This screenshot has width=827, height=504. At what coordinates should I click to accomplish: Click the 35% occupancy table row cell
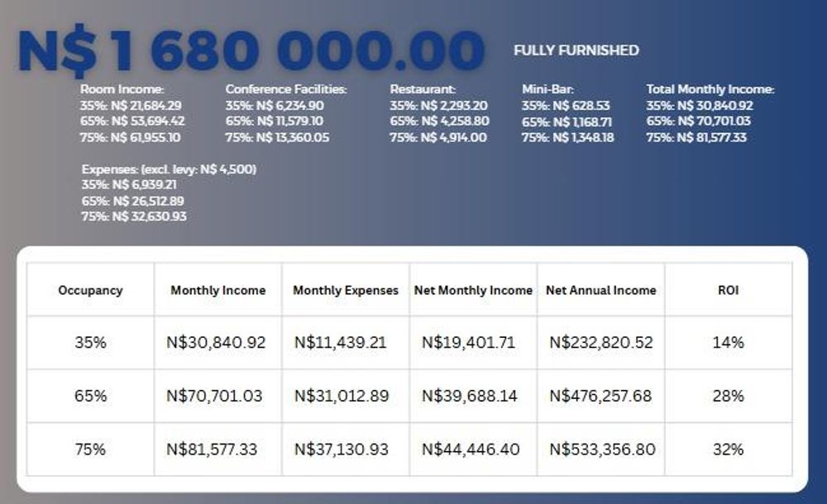tap(90, 342)
